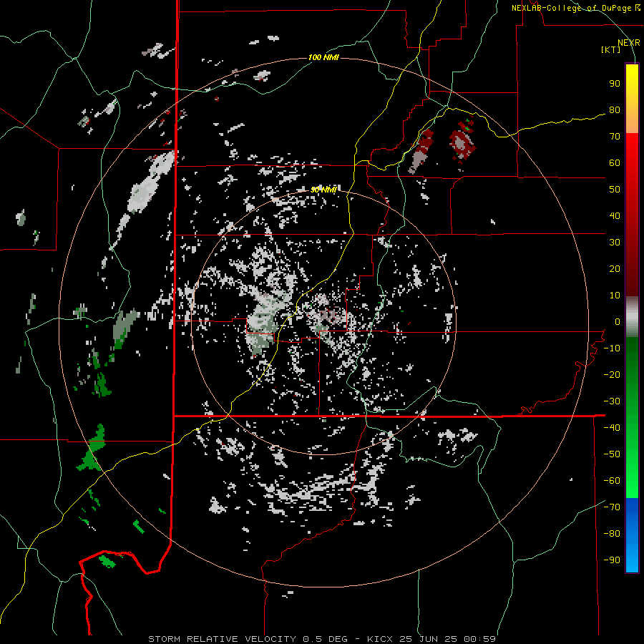Screen dimensions: 644x644
Task: Click the NEXR label above the color bar
Action: pyautogui.click(x=629, y=43)
